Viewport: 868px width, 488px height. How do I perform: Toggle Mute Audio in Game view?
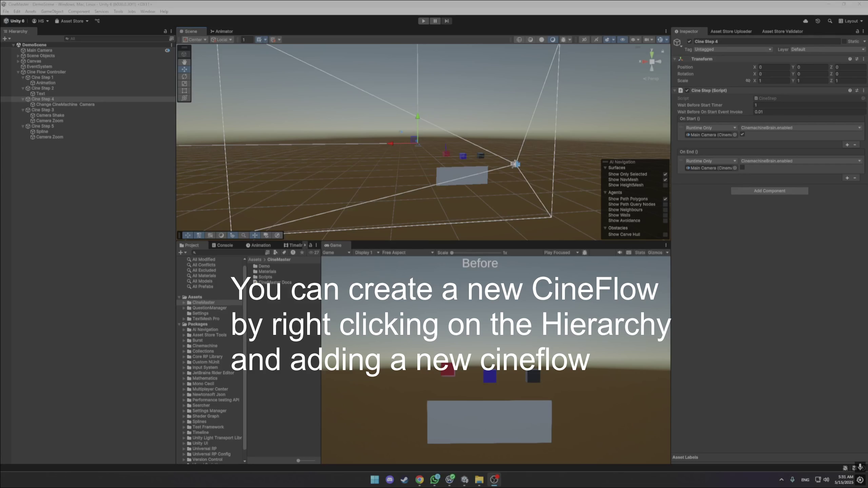point(620,252)
